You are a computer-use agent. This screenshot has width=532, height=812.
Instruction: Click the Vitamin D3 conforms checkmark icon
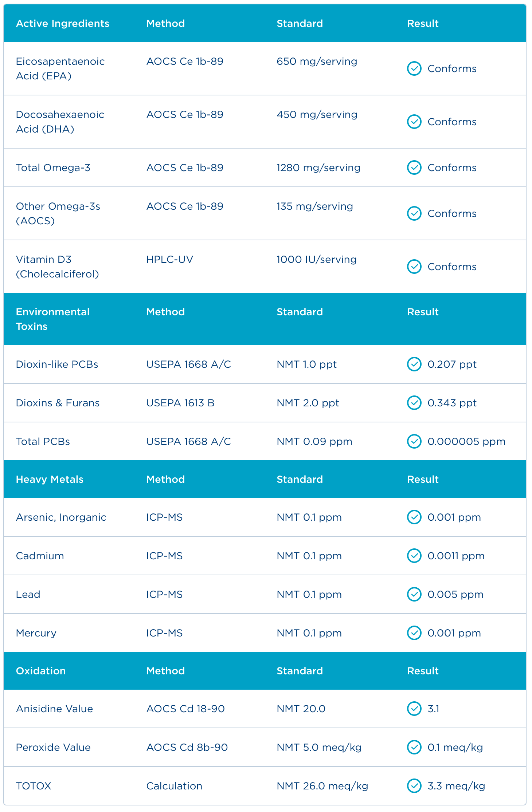point(414,267)
